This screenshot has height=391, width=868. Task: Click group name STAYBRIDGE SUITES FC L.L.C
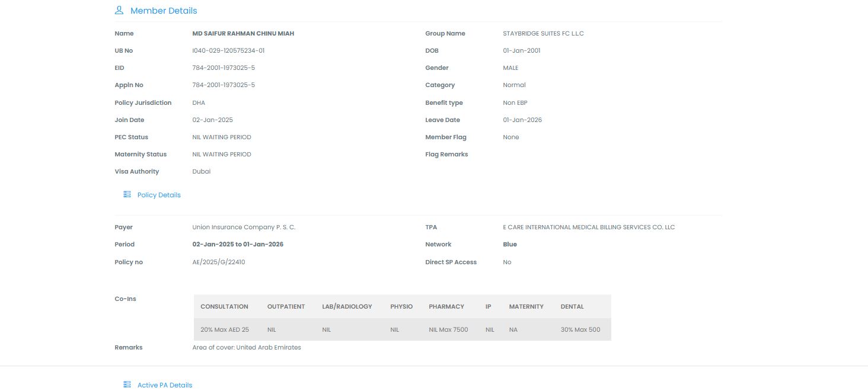pyautogui.click(x=543, y=34)
